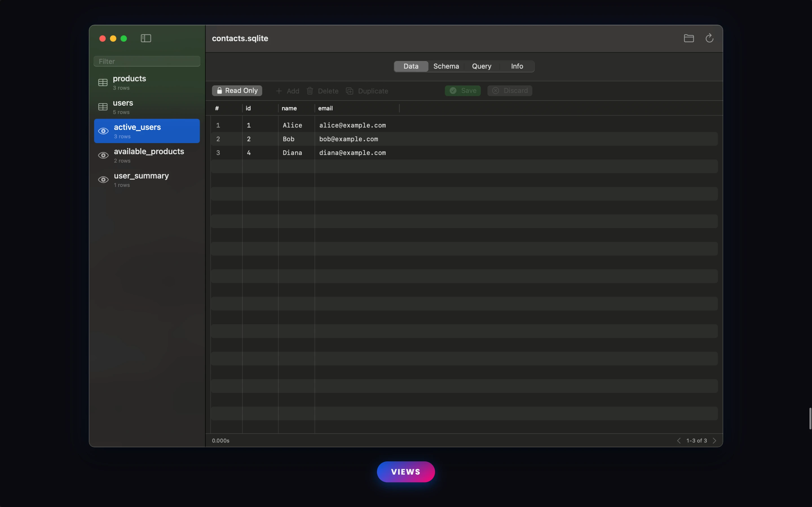View the Info tab

517,66
